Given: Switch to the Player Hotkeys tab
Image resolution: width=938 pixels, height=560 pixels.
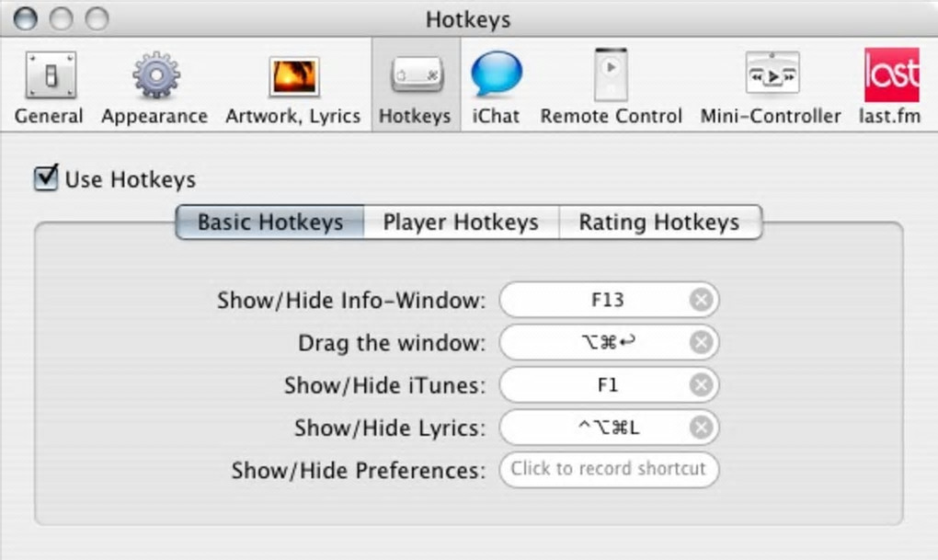Looking at the screenshot, I should click(x=461, y=223).
